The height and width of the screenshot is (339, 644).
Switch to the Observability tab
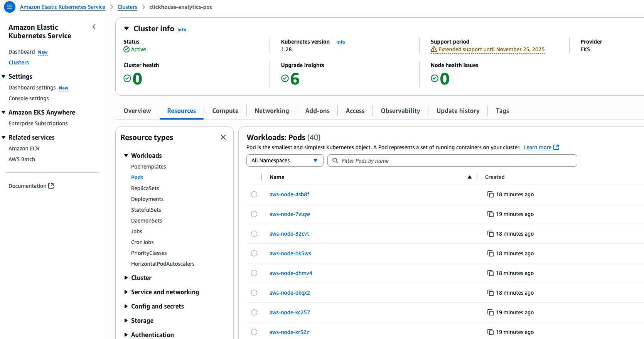[x=400, y=111]
